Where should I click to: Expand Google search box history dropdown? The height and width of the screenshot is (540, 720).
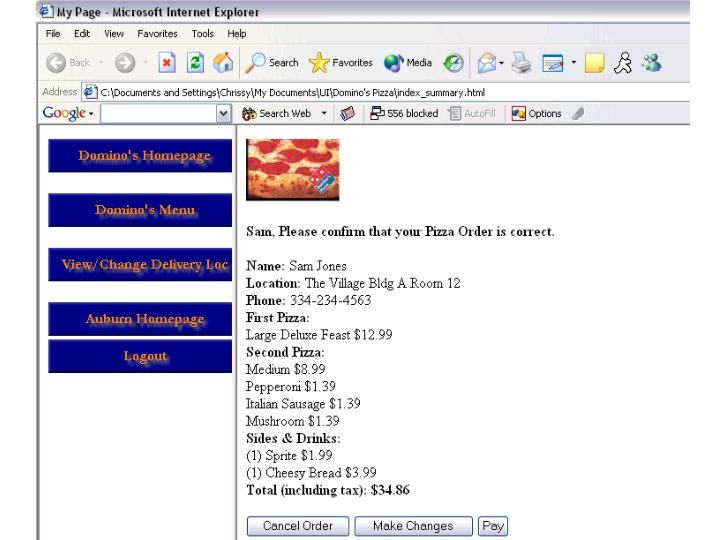click(224, 113)
